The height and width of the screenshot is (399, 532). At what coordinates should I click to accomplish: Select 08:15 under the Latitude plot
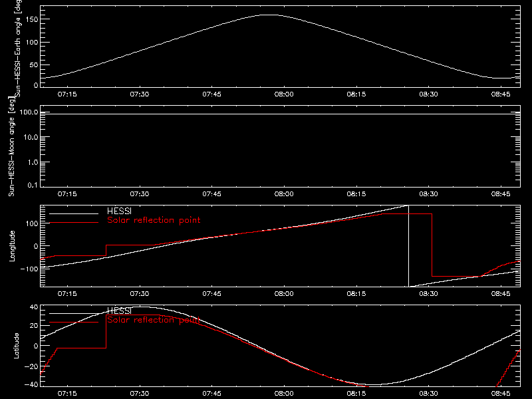pos(356,394)
